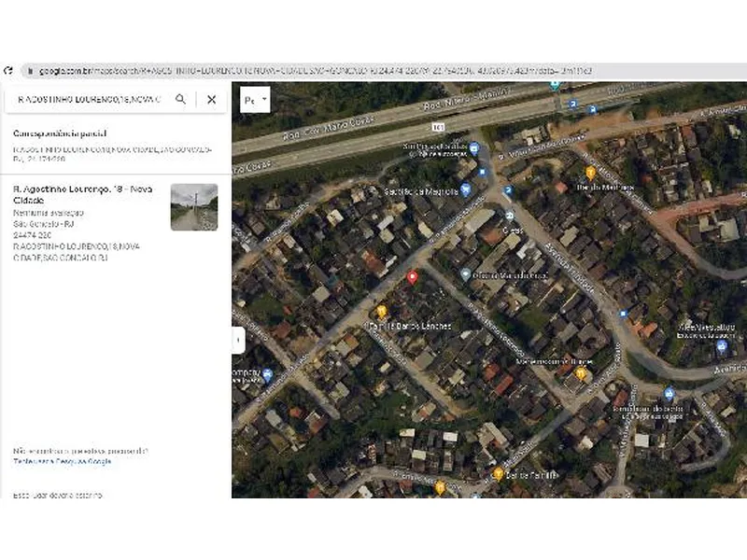Open the dropdown at map top-left
The width and height of the screenshot is (747, 560).
coord(255,100)
